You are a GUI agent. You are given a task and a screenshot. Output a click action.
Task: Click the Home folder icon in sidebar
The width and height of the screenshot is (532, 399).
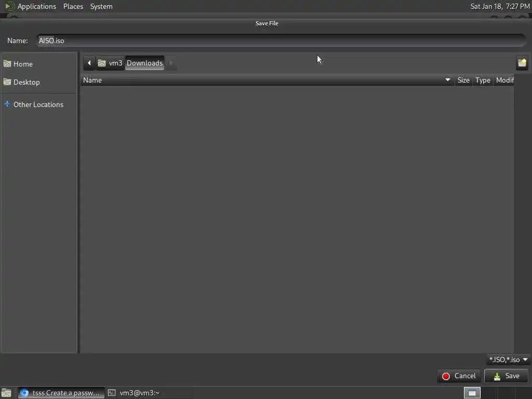point(7,64)
